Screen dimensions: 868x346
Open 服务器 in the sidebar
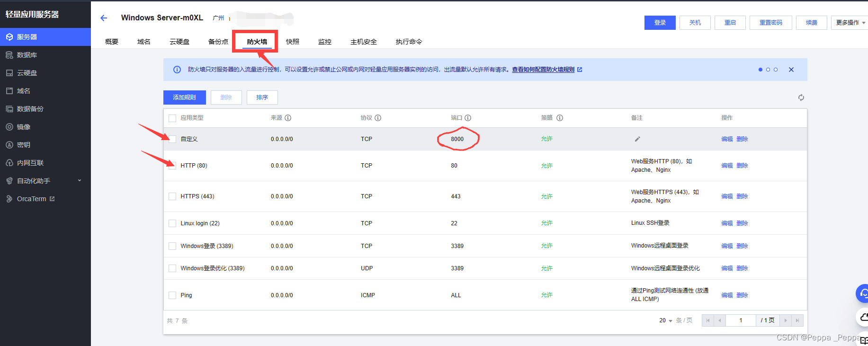(x=45, y=37)
